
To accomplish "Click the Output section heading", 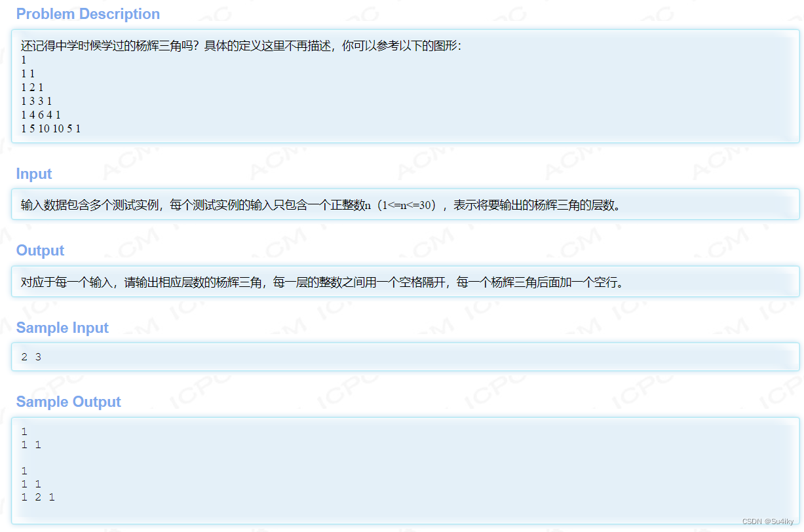I will coord(40,250).
